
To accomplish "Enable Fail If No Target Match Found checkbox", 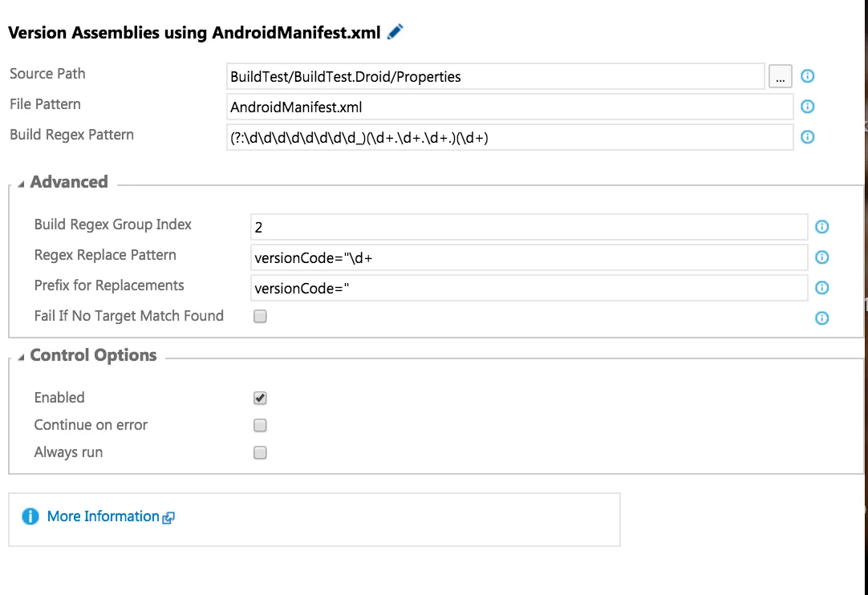I will tap(260, 317).
